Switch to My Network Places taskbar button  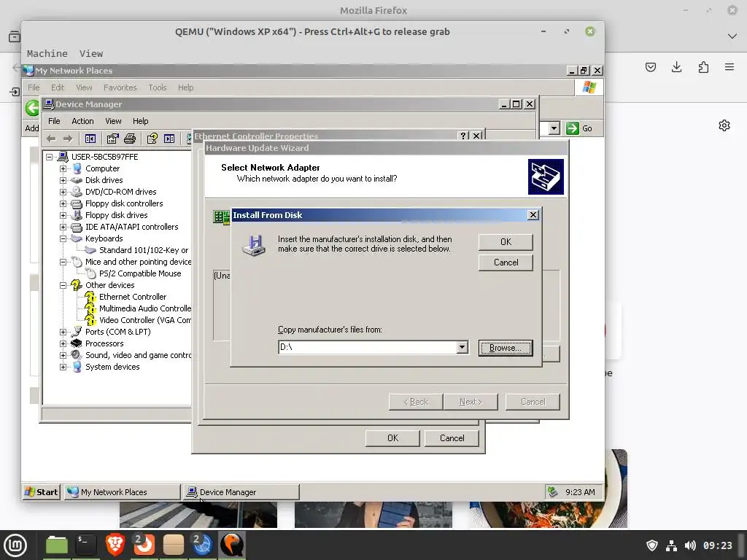point(123,492)
